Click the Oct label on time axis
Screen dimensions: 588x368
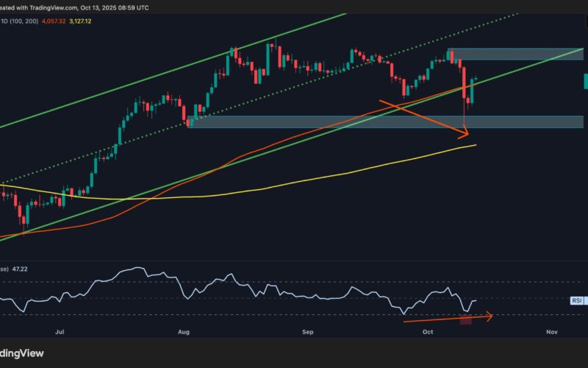click(429, 332)
